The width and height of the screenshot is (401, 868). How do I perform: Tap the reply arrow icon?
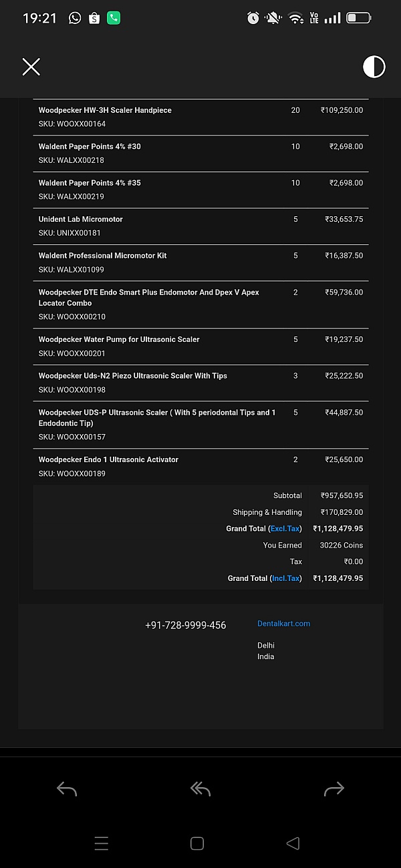(x=67, y=789)
